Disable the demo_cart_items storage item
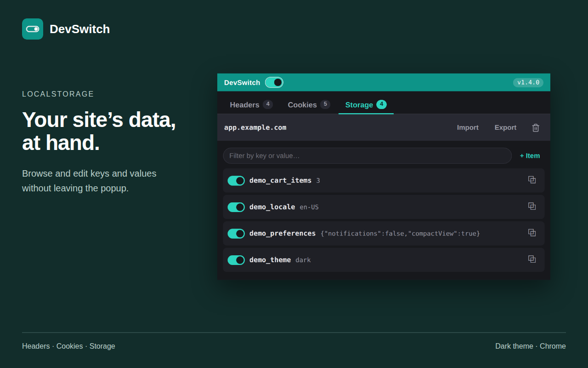Viewport: 588px width, 368px height. (x=236, y=180)
